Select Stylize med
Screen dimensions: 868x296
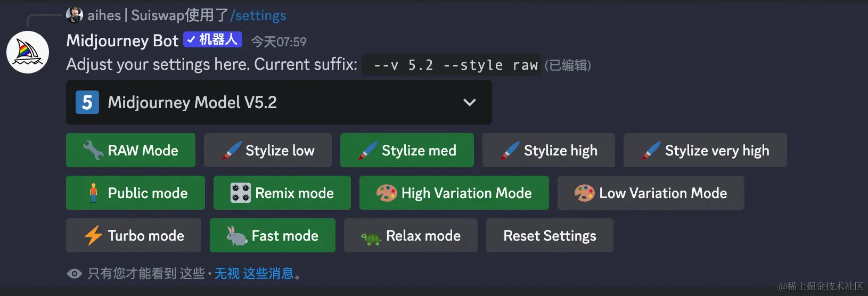click(x=407, y=150)
